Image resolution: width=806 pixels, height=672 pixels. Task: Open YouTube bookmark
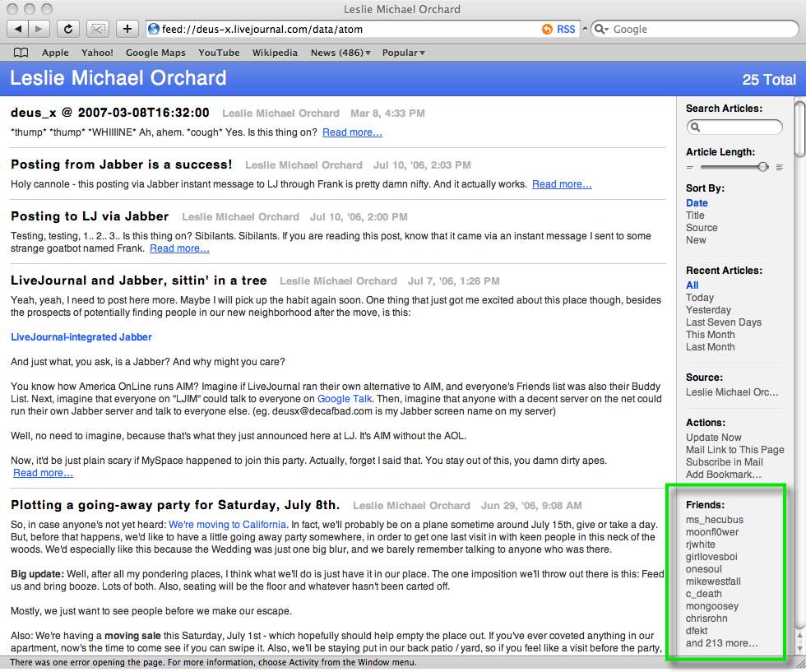(219, 53)
